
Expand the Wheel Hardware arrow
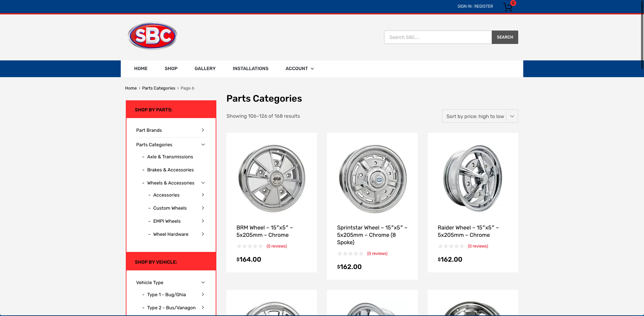(203, 234)
